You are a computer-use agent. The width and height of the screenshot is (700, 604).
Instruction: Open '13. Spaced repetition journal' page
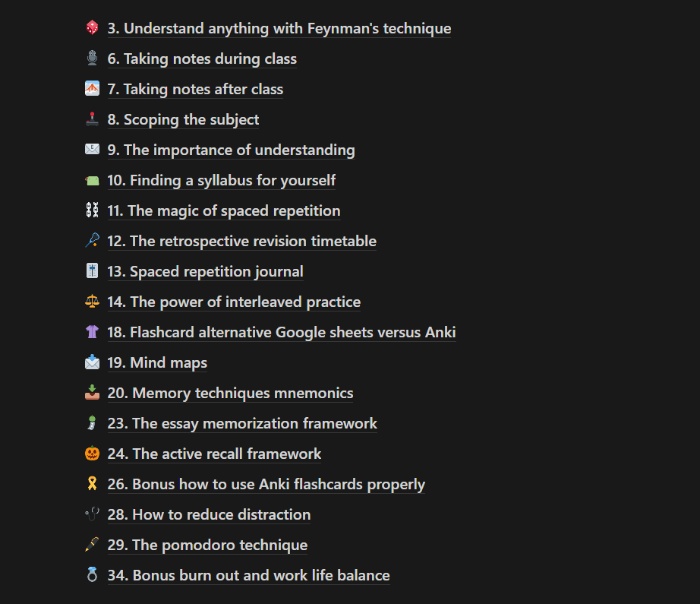pos(205,271)
